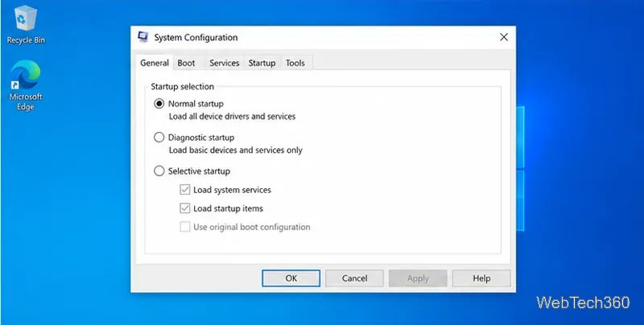Open the Tools tab
The height and width of the screenshot is (325, 644).
[x=295, y=64]
